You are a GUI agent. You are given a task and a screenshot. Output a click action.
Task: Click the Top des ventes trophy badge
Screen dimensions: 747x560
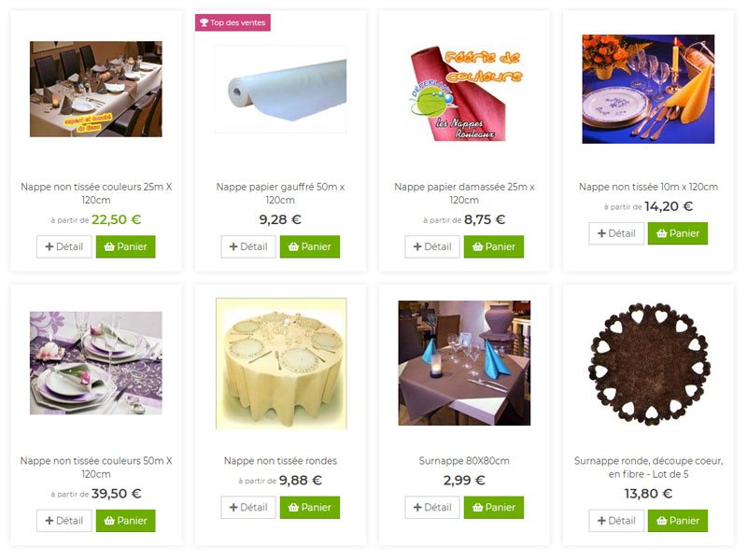(x=233, y=22)
